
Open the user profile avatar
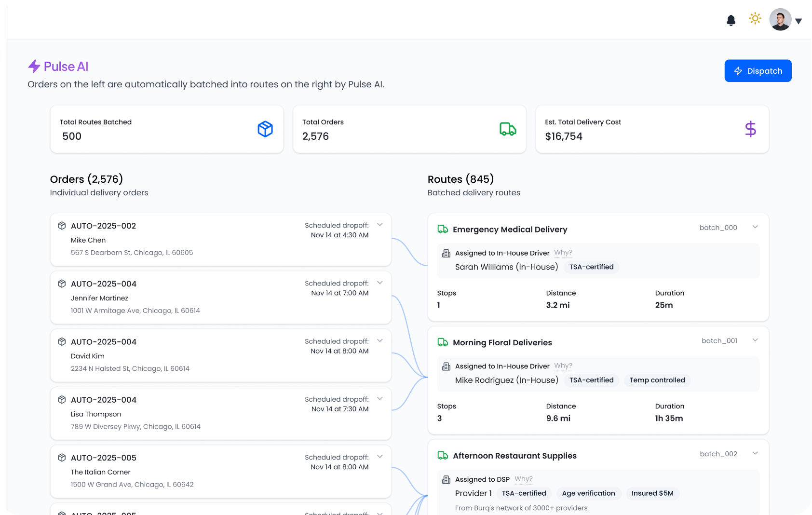click(x=780, y=20)
